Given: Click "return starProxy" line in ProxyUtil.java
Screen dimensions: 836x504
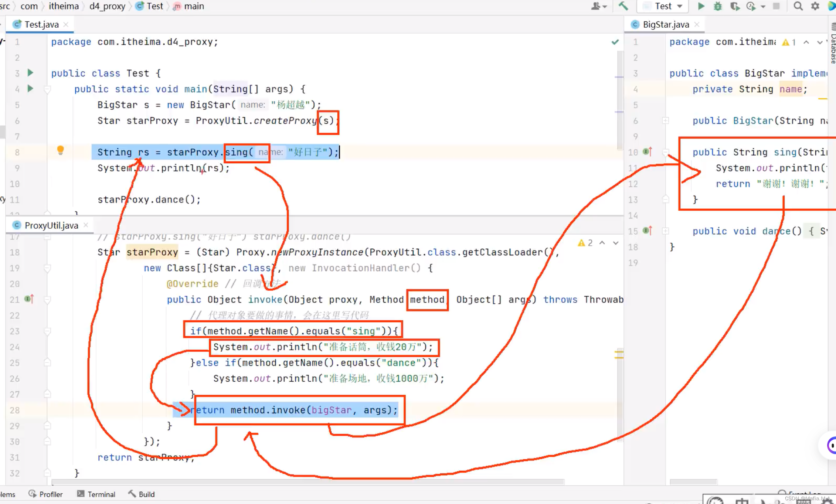Looking at the screenshot, I should (x=146, y=457).
